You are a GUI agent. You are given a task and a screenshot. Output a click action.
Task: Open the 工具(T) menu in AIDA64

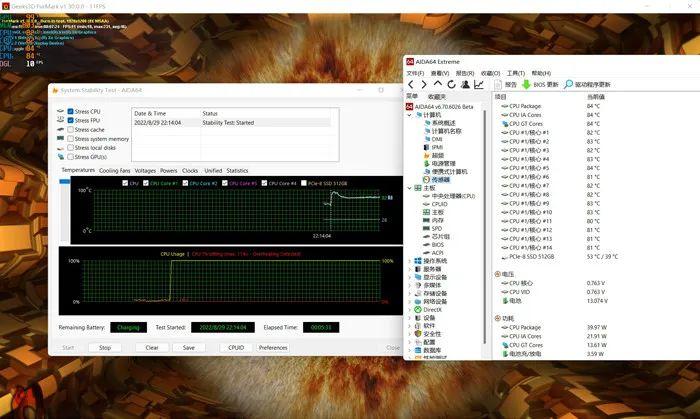click(x=515, y=73)
